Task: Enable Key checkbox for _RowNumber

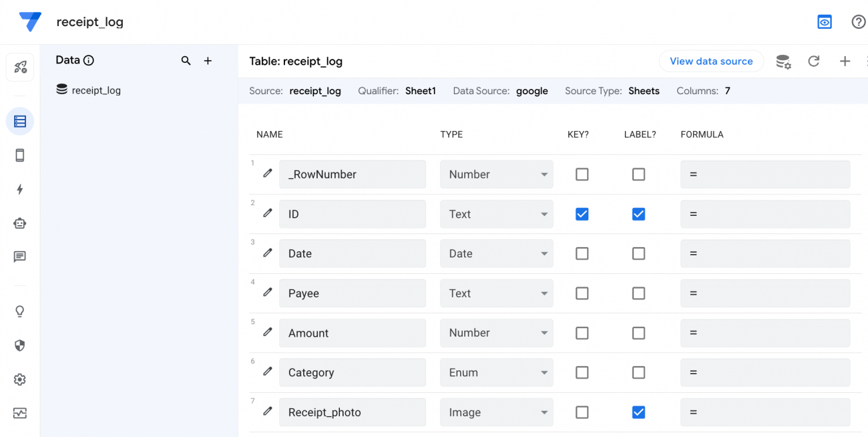Action: [x=582, y=174]
